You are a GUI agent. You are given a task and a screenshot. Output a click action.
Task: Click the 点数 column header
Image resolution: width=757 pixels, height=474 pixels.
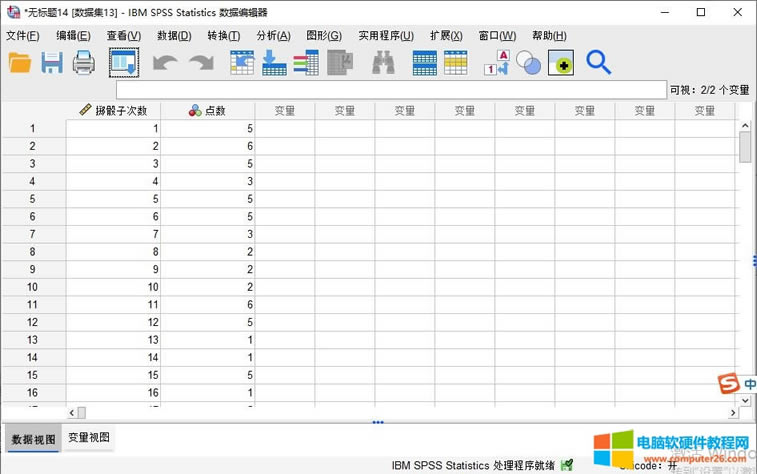[x=208, y=111]
